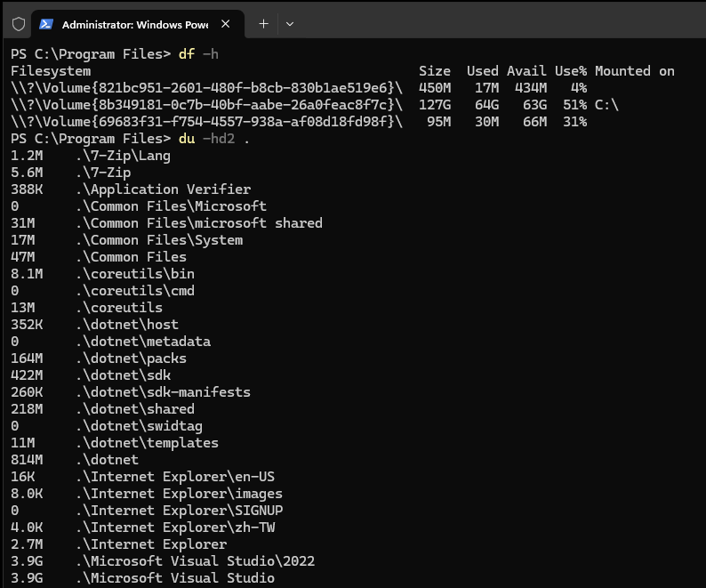
Task: Click the '.\Common Files\microsoft shared' line
Action: tap(166, 223)
